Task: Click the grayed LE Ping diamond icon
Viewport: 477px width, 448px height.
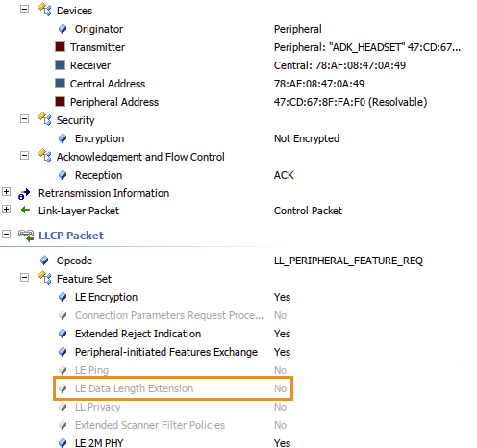Action: 63,370
